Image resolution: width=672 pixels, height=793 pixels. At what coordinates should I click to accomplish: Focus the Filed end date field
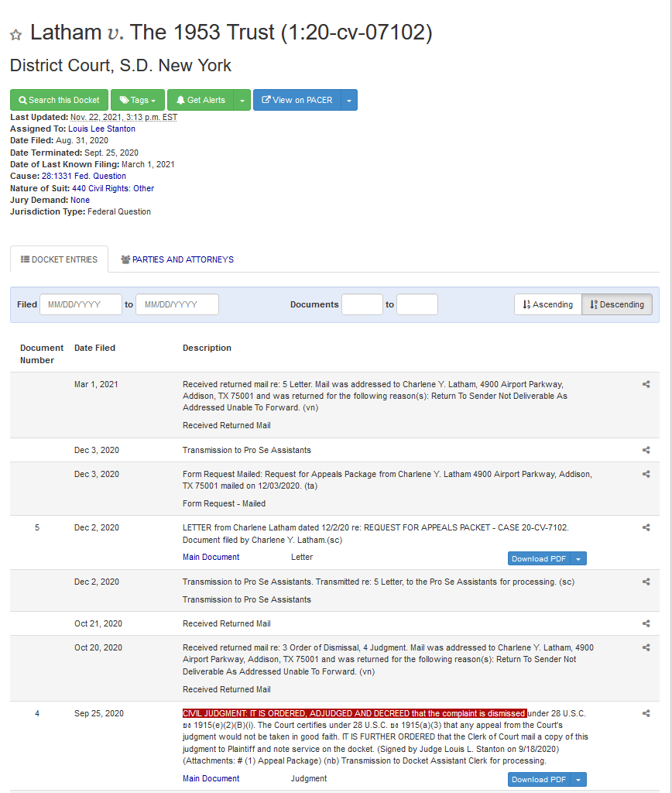[177, 304]
